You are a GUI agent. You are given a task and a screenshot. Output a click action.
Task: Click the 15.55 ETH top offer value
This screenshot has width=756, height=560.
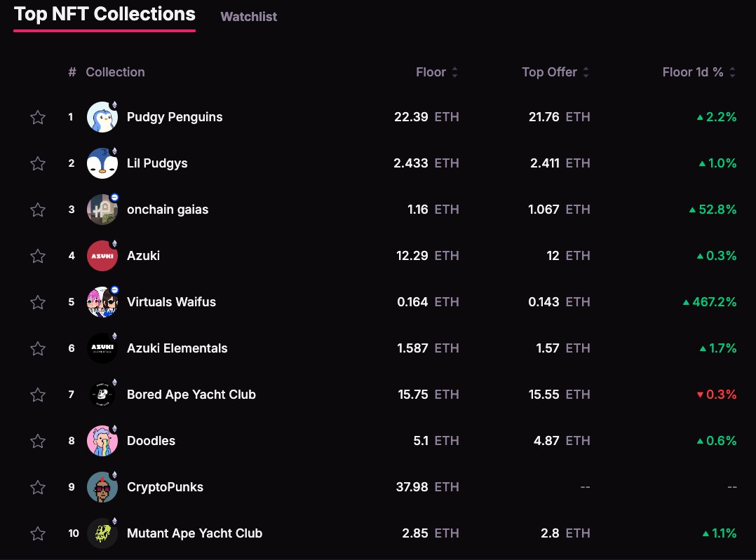(560, 395)
